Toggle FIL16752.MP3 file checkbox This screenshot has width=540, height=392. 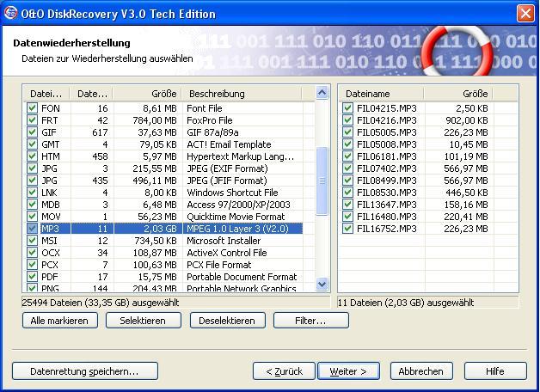tap(347, 229)
